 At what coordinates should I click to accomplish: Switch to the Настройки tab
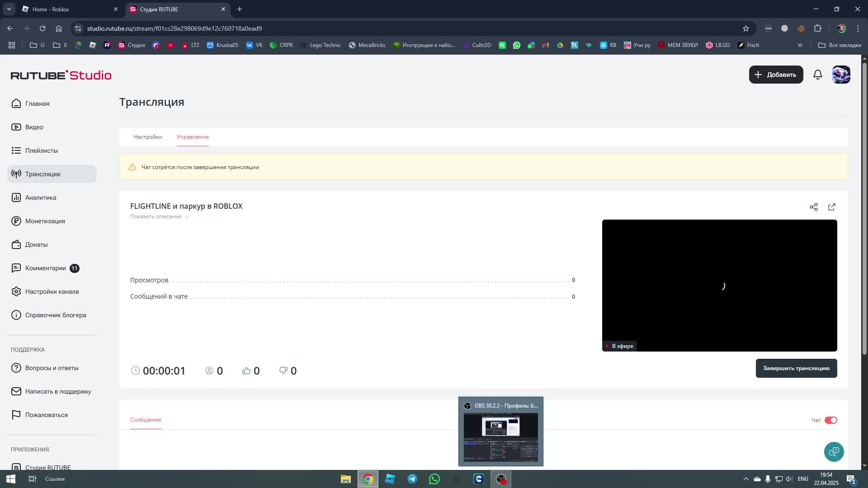click(x=148, y=137)
